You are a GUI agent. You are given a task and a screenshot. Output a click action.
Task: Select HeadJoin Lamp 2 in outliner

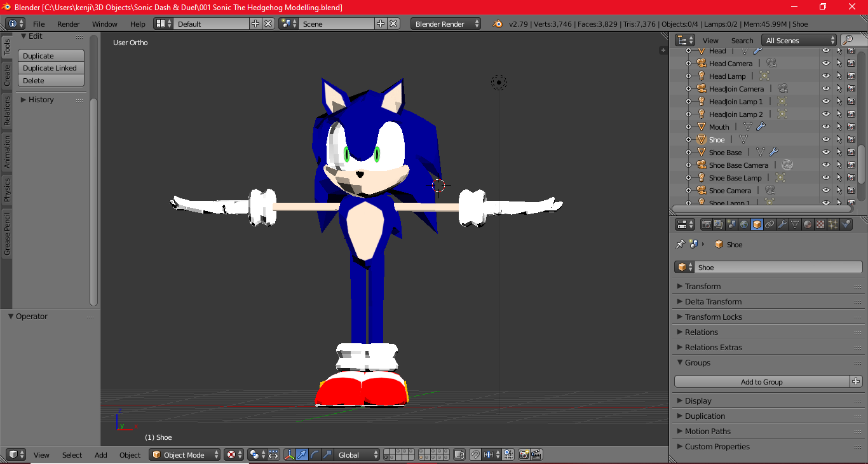736,114
